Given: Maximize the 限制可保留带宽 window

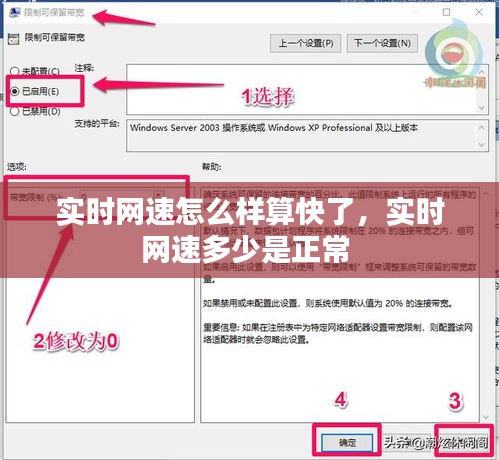Looking at the screenshot, I should (446, 12).
